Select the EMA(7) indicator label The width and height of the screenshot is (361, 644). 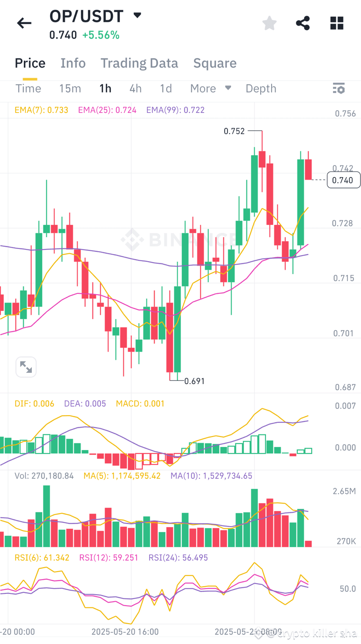coord(41,110)
